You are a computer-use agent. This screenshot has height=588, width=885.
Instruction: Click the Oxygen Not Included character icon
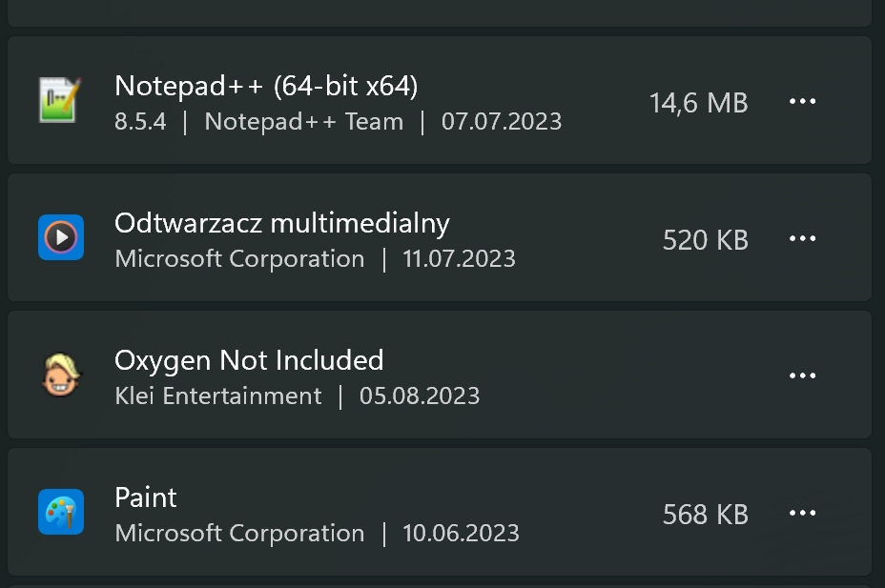tap(61, 375)
